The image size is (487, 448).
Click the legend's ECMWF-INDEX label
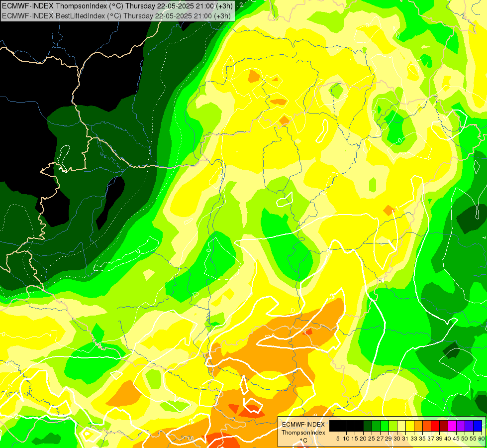click(303, 425)
